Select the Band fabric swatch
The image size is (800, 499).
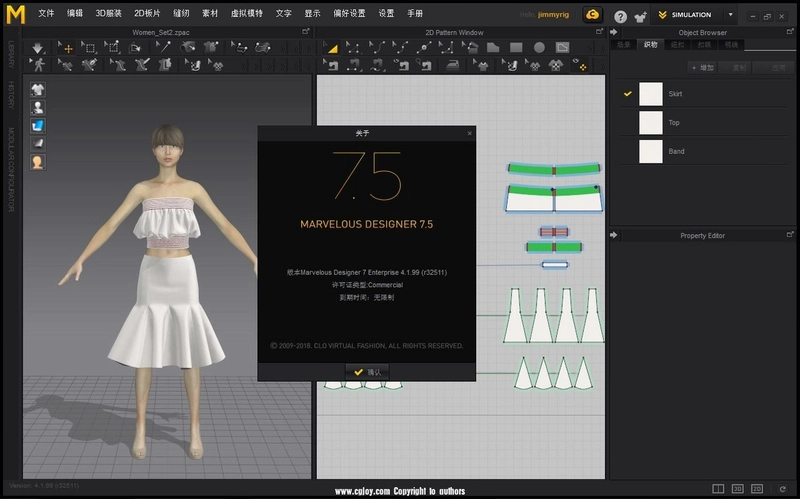coord(651,152)
